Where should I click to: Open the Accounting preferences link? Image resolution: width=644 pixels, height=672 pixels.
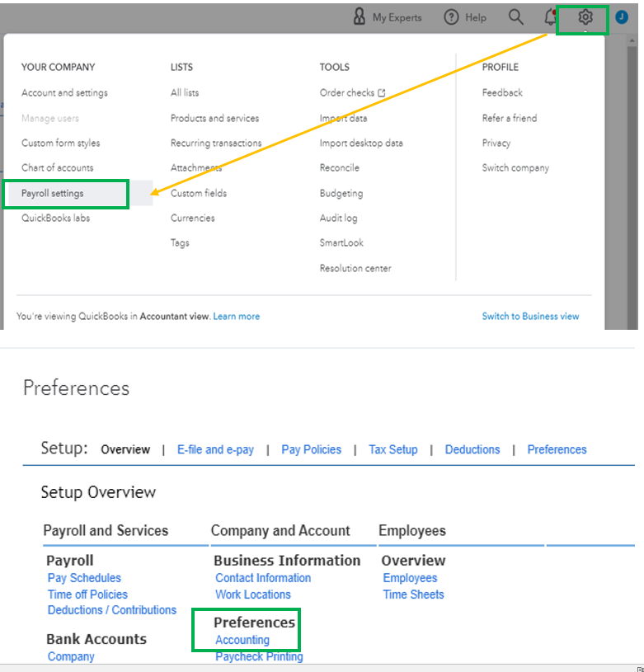(x=242, y=640)
